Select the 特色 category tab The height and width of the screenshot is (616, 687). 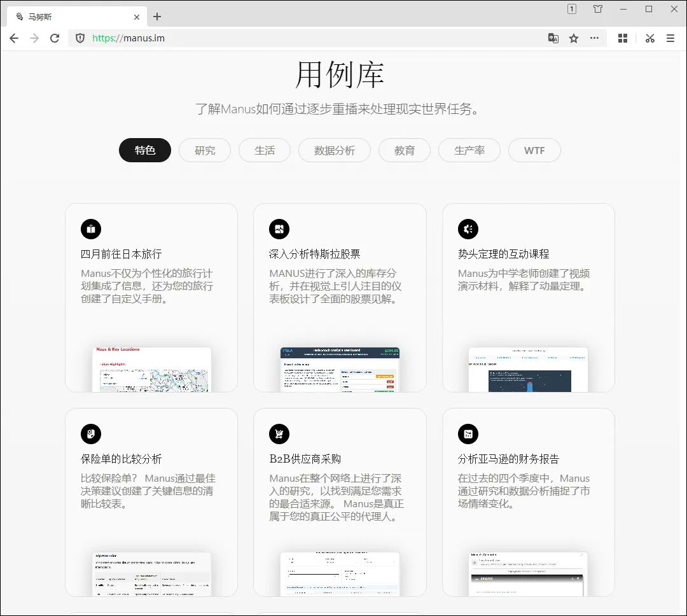145,150
